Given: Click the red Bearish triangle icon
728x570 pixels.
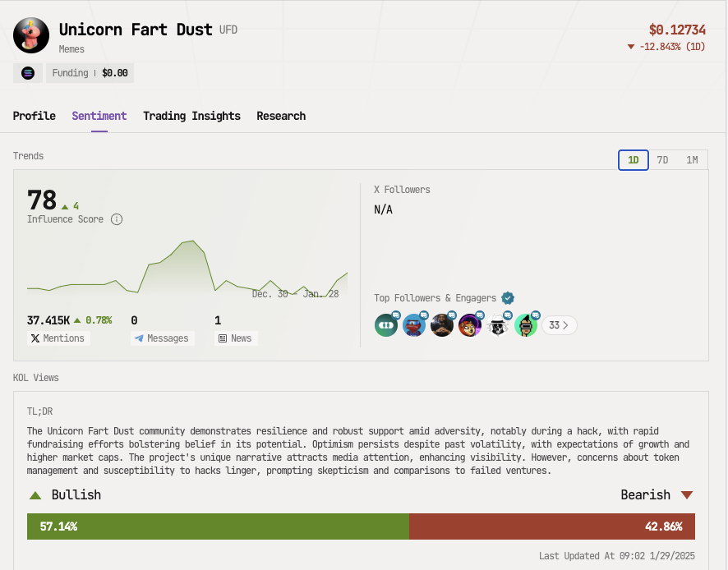Looking at the screenshot, I should (x=687, y=494).
